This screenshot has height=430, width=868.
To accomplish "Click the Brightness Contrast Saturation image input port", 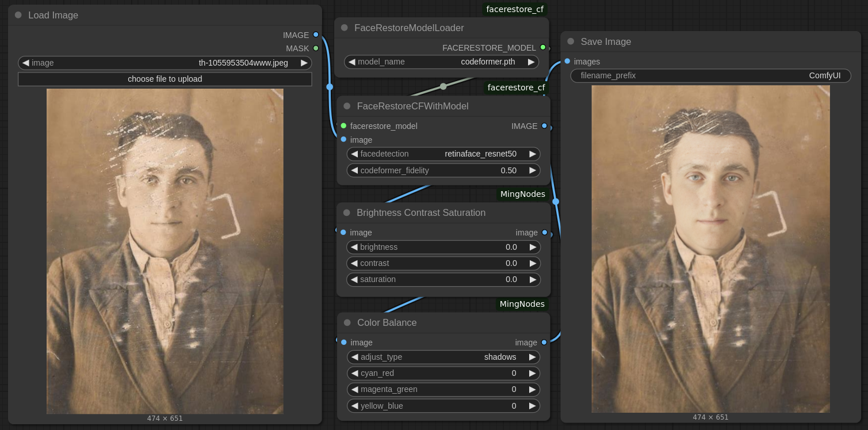I will (343, 233).
